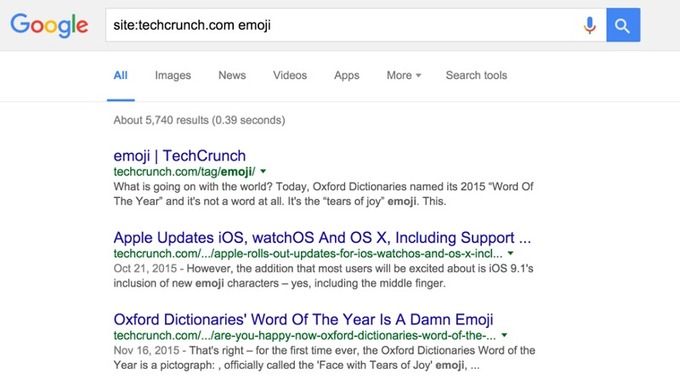Click the apple-rolls-out-updates green URL
The width and height of the screenshot is (680, 385).
pos(308,253)
